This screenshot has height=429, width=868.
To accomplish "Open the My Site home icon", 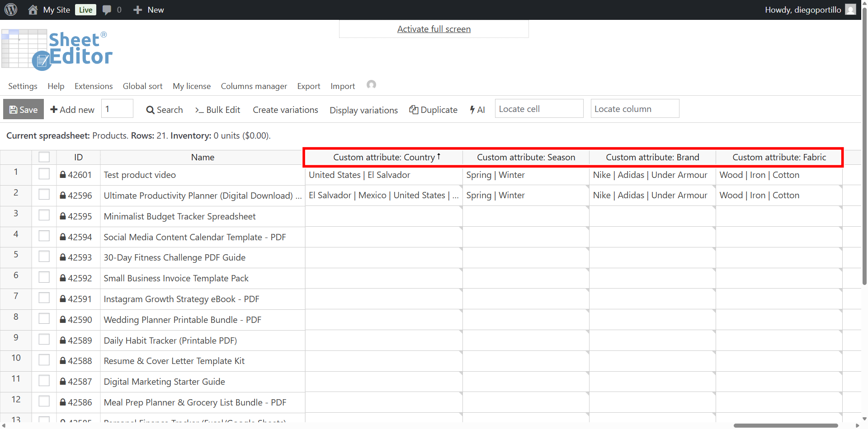I will pos(33,9).
